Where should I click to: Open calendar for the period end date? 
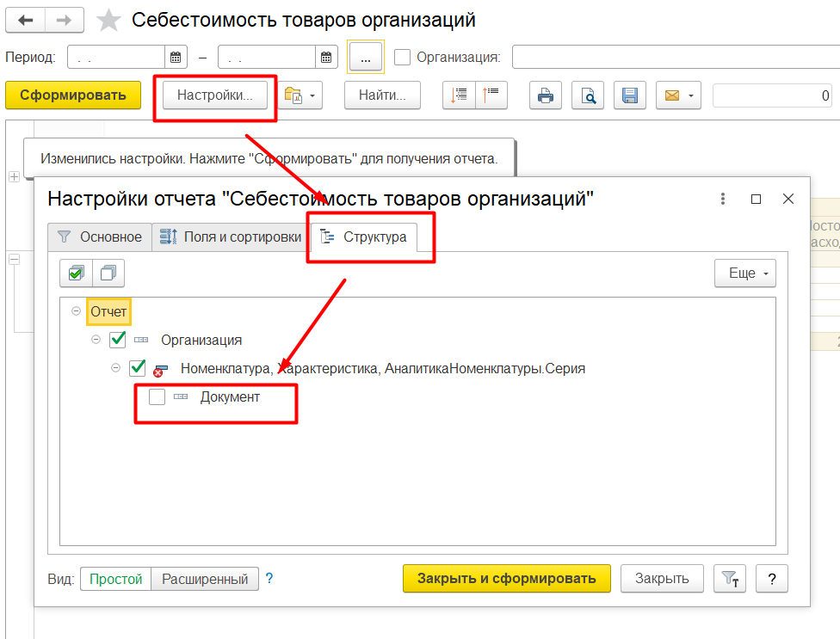pos(326,58)
